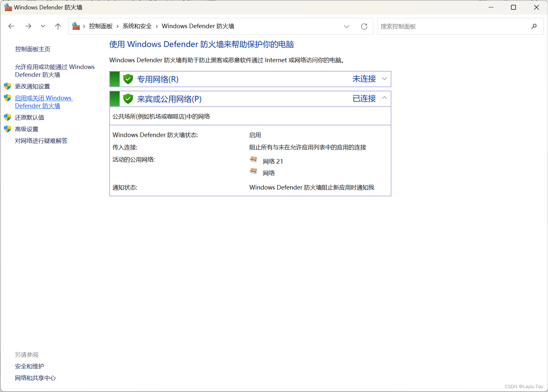
Task: Click 阻止所有与未在允许应用列表中的应用的连接 text
Action: point(308,147)
